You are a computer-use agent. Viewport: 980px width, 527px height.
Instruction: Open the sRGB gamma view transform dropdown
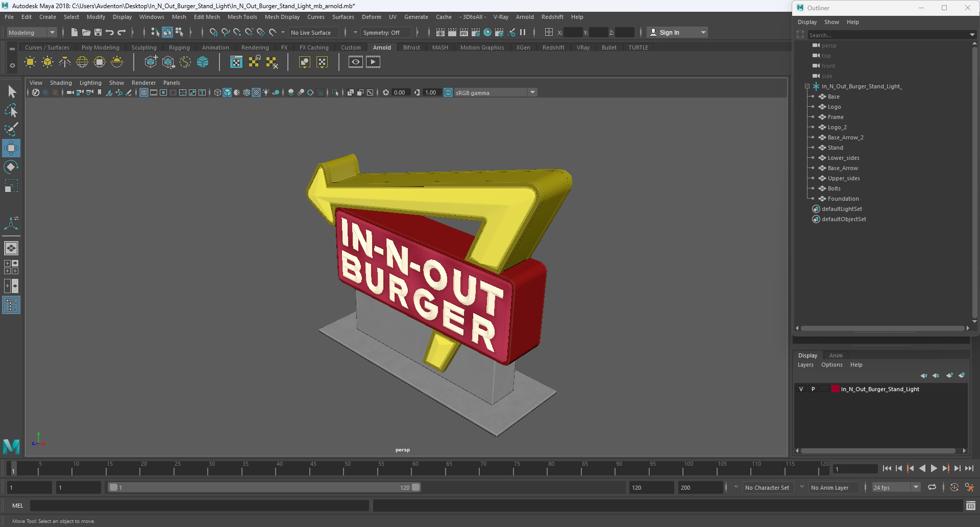pos(532,92)
